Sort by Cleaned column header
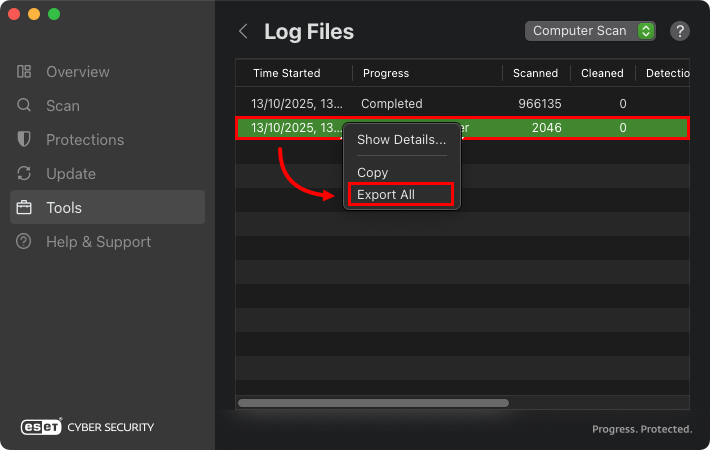Screen dimensions: 710x450 (x=602, y=73)
